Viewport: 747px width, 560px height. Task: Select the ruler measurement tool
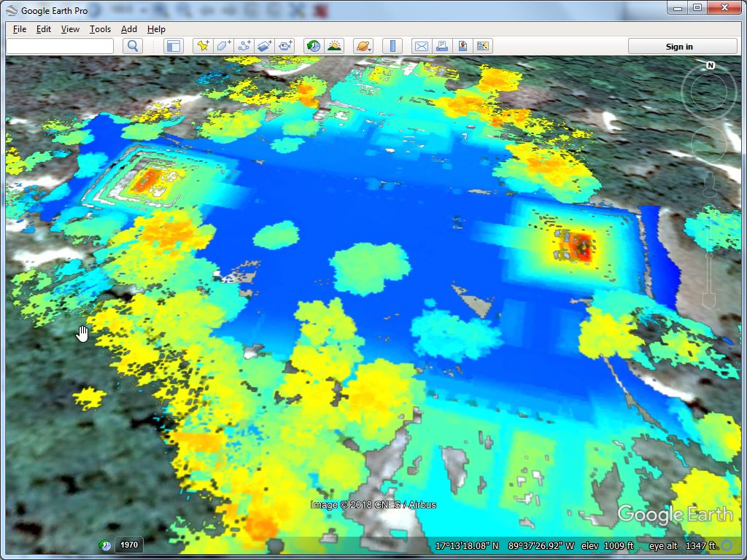[x=392, y=46]
